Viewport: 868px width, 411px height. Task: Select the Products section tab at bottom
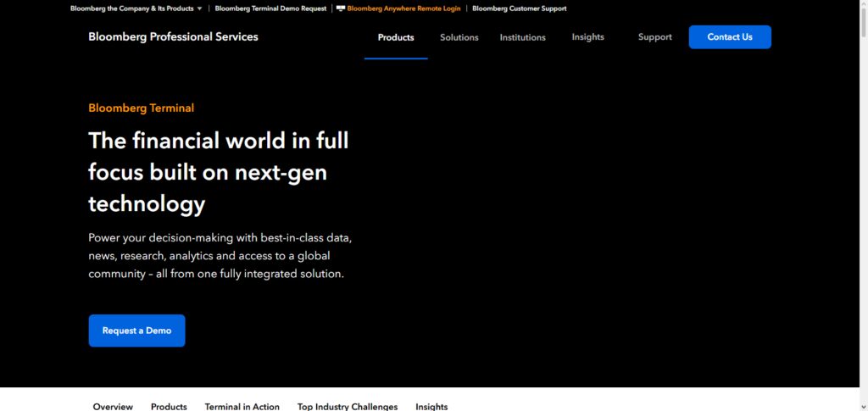[x=169, y=407]
